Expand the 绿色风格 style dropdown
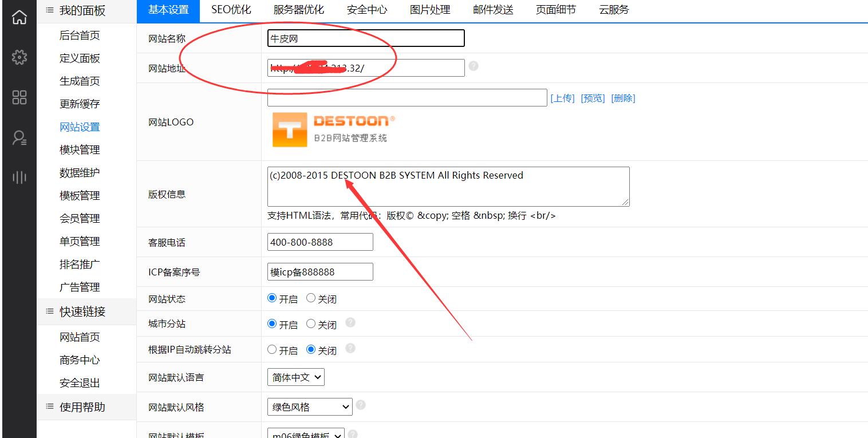Image resolution: width=868 pixels, height=438 pixels. (x=309, y=407)
